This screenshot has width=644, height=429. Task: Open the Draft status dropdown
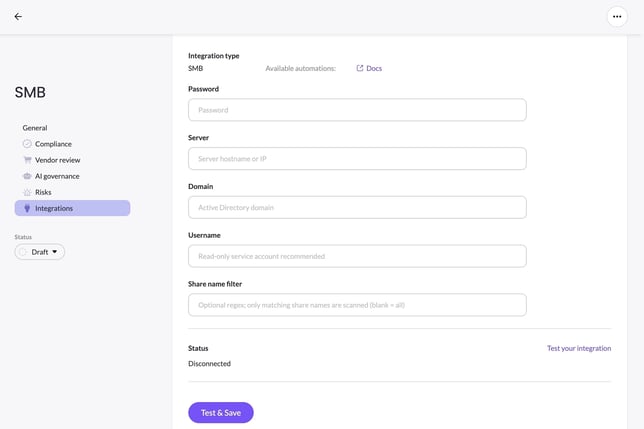pyautogui.click(x=40, y=252)
